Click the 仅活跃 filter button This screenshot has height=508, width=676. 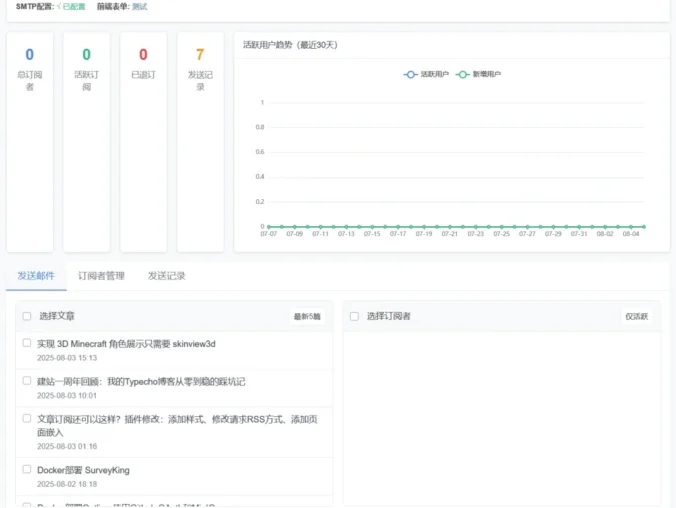636,317
